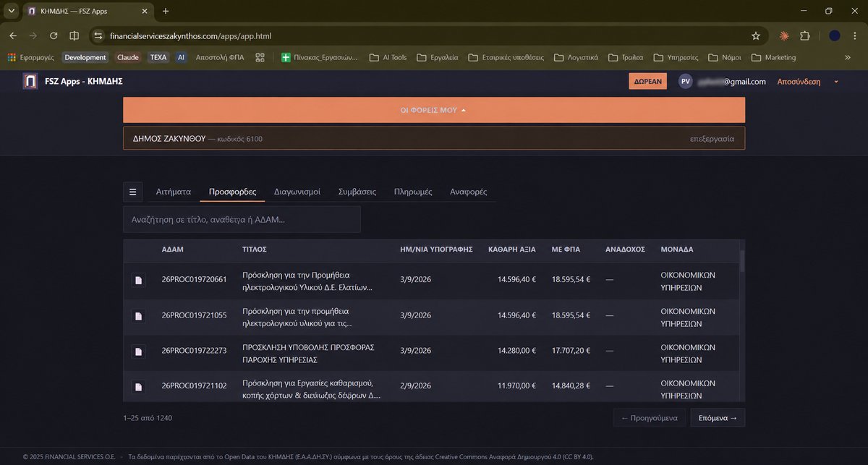Reload the page

(54, 35)
